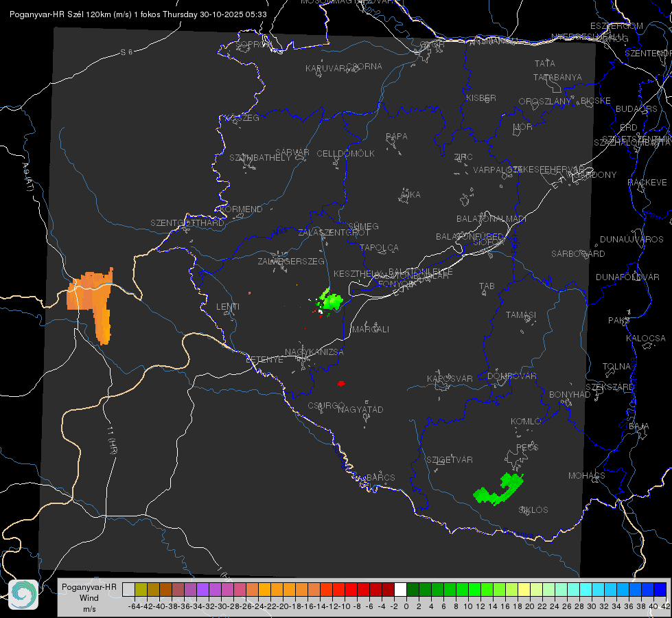Click the 'SZENTGOTTHÁRD' town label
This screenshot has height=618, width=672.
click(x=187, y=223)
